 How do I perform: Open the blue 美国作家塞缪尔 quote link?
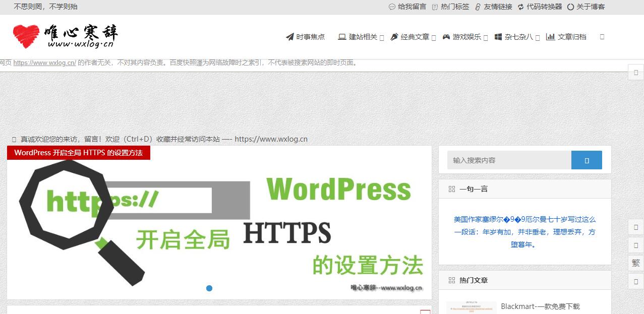[525, 232]
